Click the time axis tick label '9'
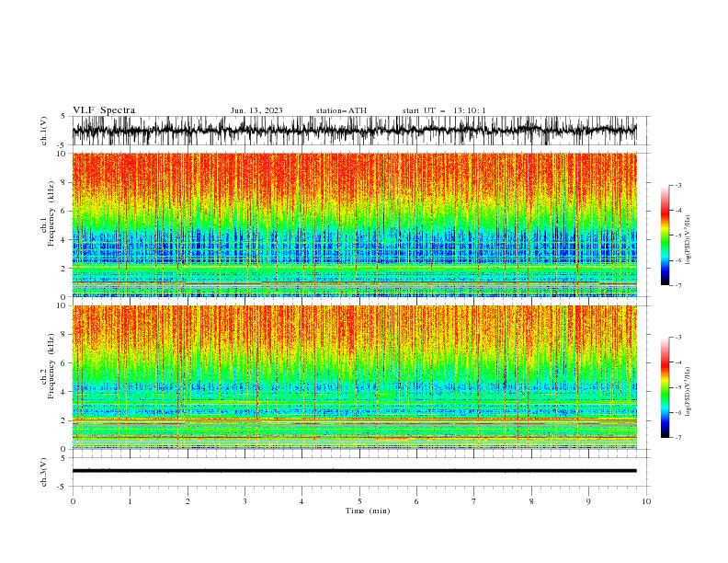 pos(588,501)
